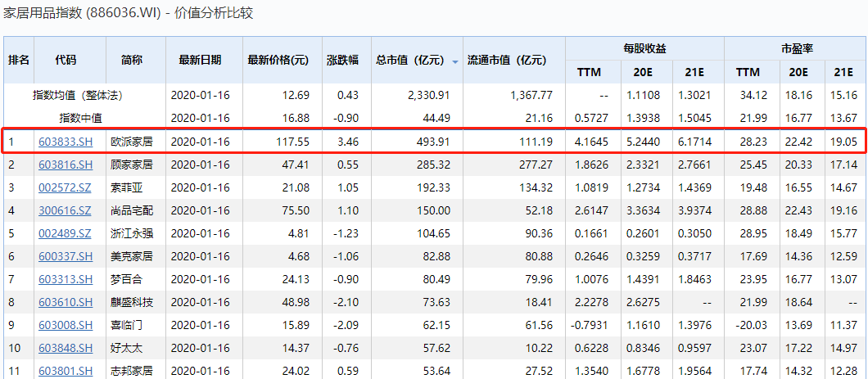Click the stock name 顾家家居

[132, 165]
